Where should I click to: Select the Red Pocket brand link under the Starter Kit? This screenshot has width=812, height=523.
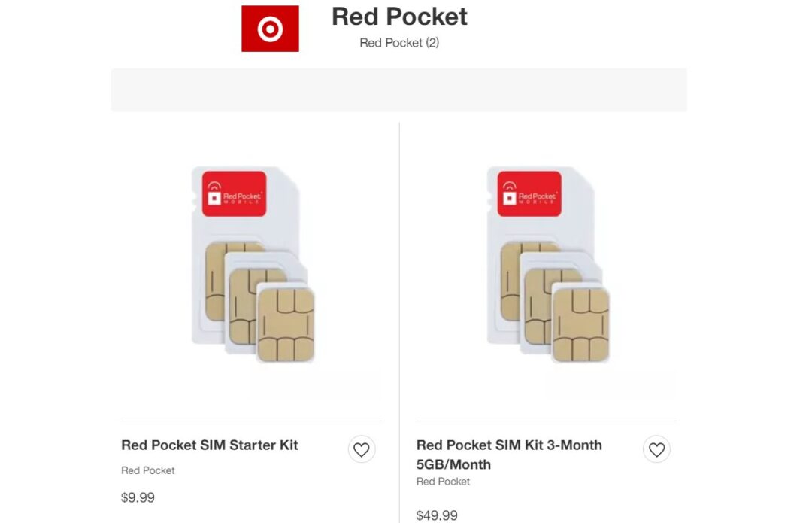point(147,470)
